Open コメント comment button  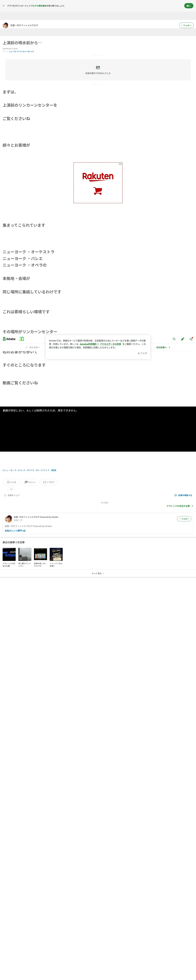tap(30, 482)
